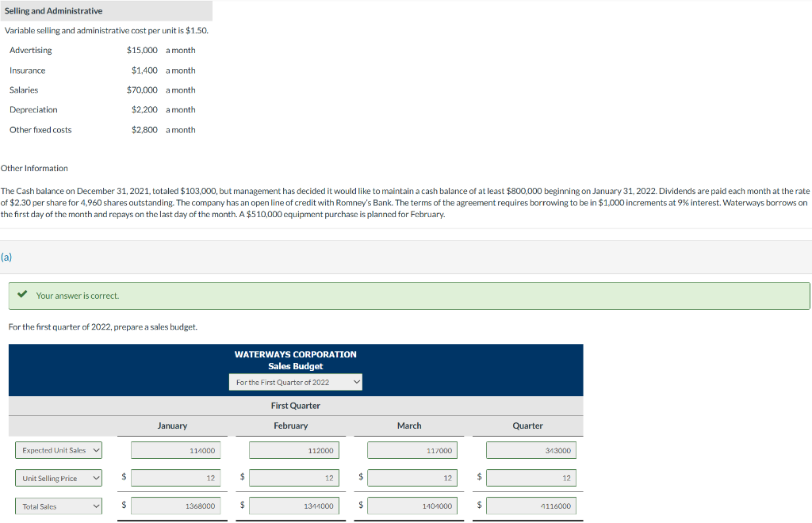Click the Quarter column header
812x523 pixels.
527,426
